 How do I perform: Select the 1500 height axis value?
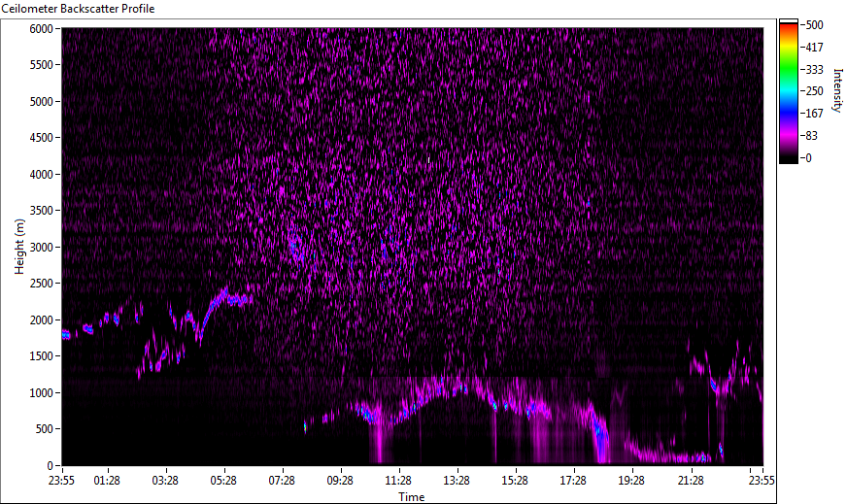pyautogui.click(x=41, y=356)
